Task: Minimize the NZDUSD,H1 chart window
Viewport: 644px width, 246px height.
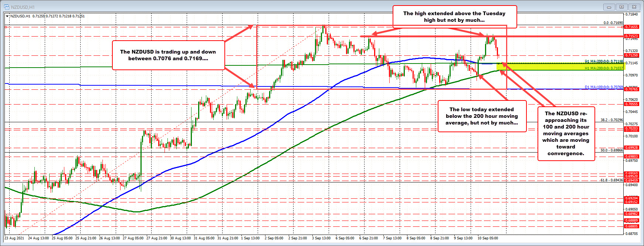Action: point(609,7)
